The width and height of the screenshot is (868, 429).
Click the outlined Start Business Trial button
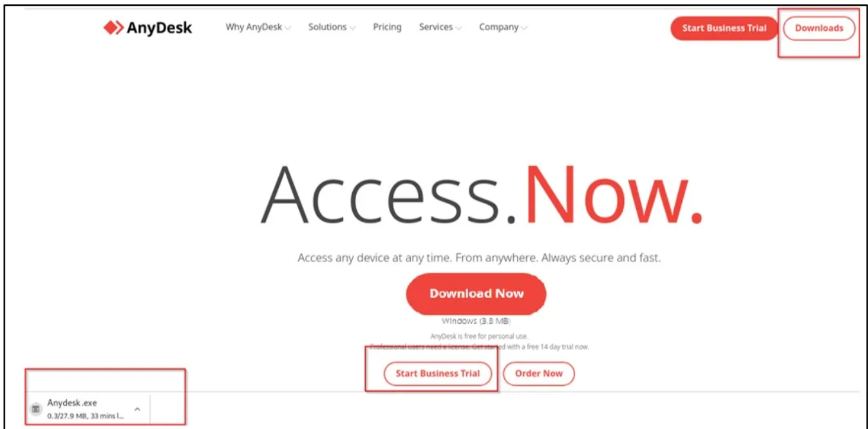[x=438, y=374]
